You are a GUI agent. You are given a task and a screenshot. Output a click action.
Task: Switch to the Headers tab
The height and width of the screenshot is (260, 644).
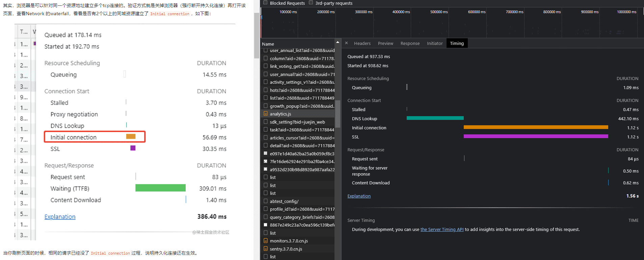pyautogui.click(x=362, y=43)
